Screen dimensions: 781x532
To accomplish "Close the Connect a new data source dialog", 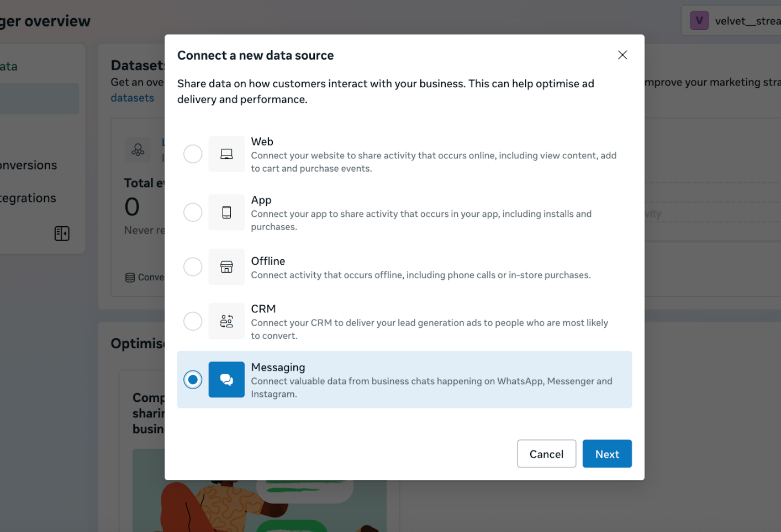I will (622, 55).
